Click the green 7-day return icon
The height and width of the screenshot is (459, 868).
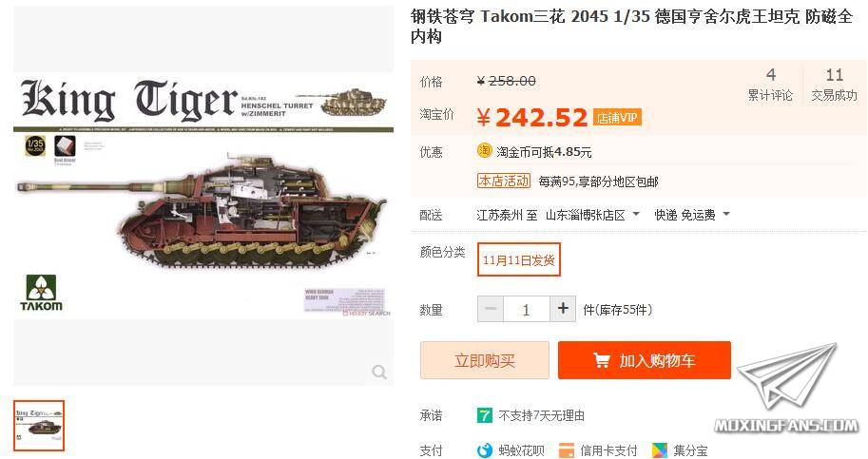[x=484, y=415]
